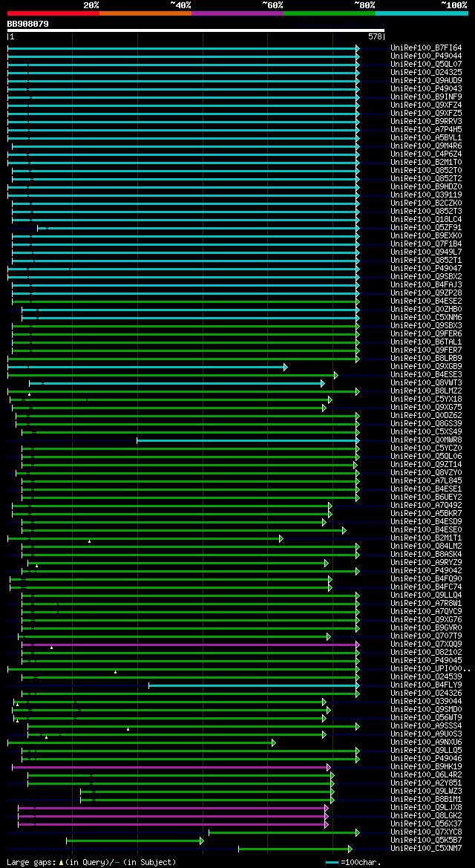Select label UniRef100_C5XNM7
The width and height of the screenshot is (475, 868).
[426, 848]
